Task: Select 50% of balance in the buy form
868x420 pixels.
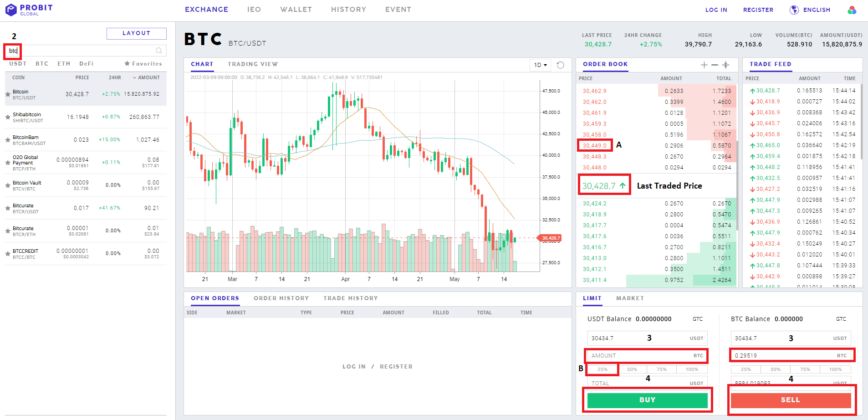Action: pos(632,369)
